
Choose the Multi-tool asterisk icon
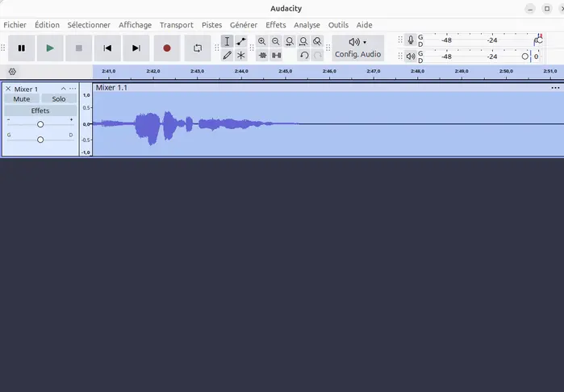[241, 56]
